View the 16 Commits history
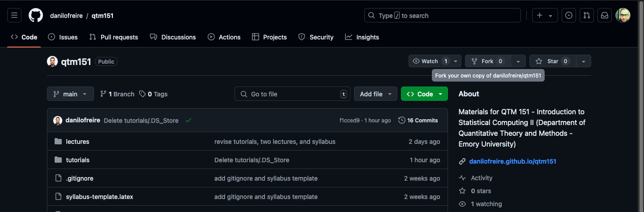The image size is (644, 212). pyautogui.click(x=418, y=120)
